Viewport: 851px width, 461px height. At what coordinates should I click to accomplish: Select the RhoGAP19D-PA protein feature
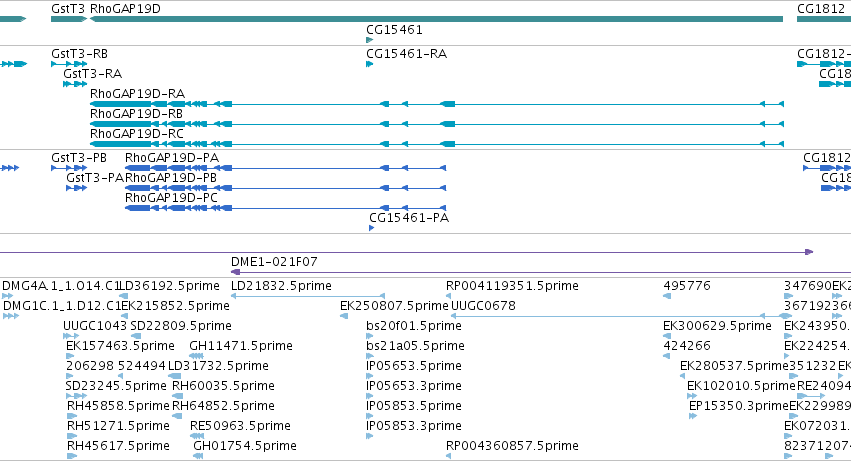point(285,168)
